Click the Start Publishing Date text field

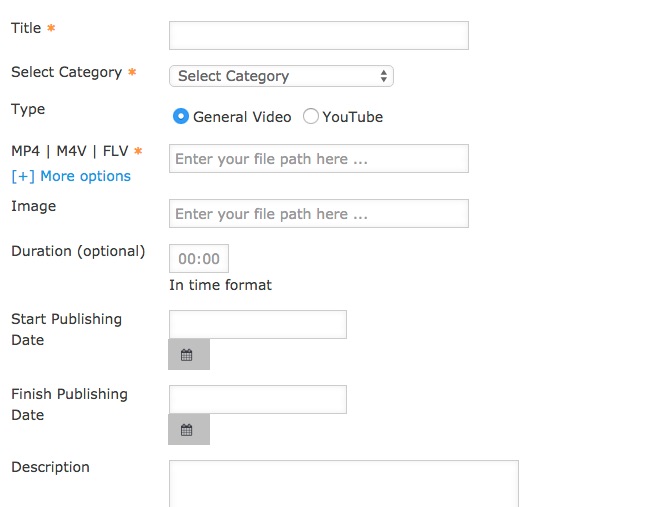tap(258, 324)
